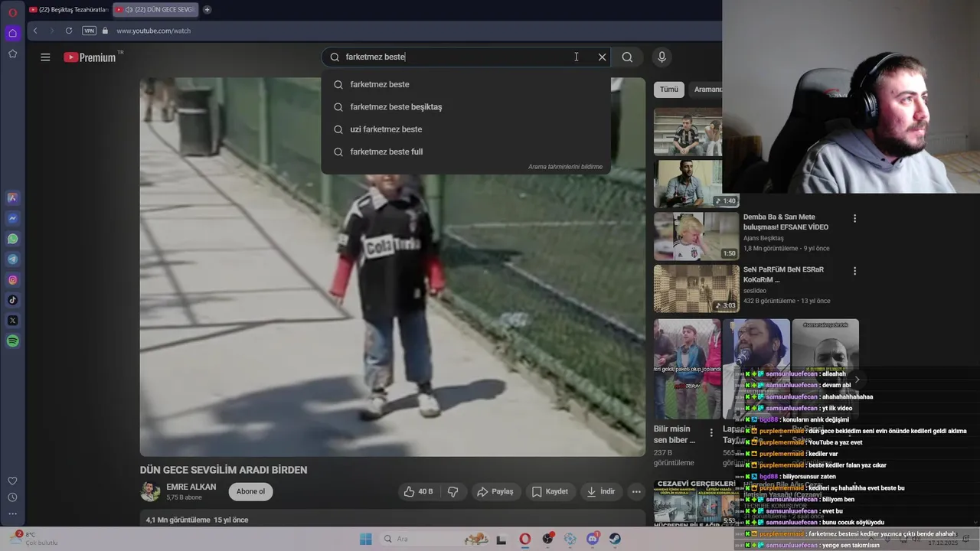Open the weather widget on the taskbar

34,538
